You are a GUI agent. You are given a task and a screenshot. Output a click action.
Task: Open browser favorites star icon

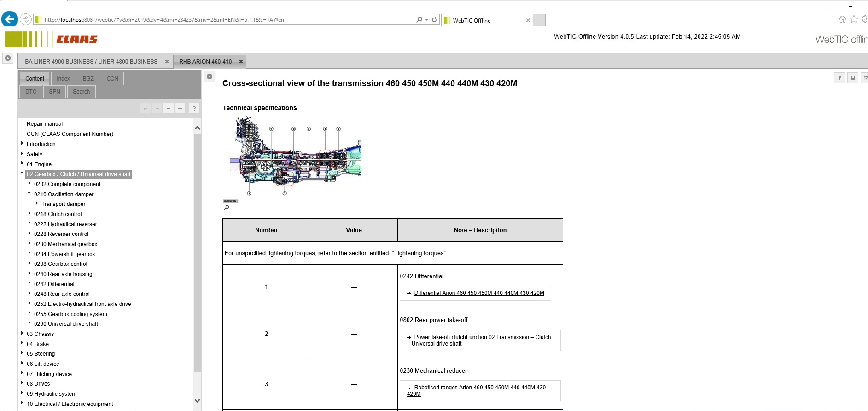[x=854, y=19]
